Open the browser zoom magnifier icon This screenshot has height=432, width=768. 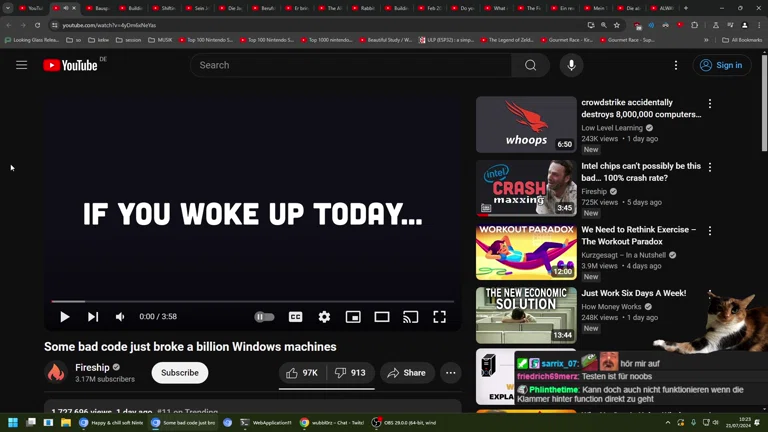click(604, 25)
